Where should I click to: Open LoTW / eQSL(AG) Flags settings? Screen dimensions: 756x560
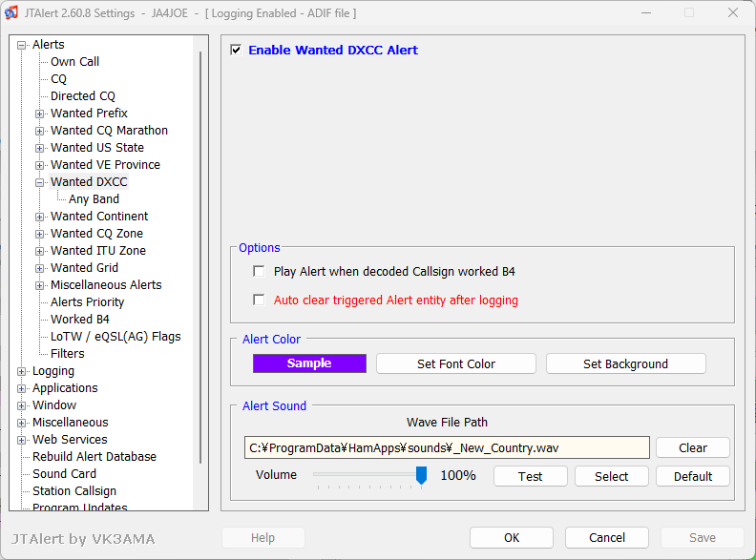pyautogui.click(x=115, y=337)
